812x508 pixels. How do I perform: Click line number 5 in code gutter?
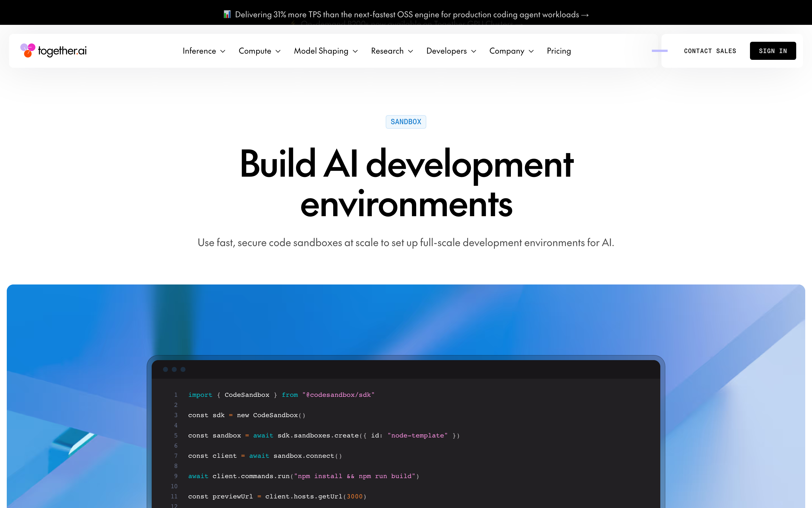tap(176, 435)
